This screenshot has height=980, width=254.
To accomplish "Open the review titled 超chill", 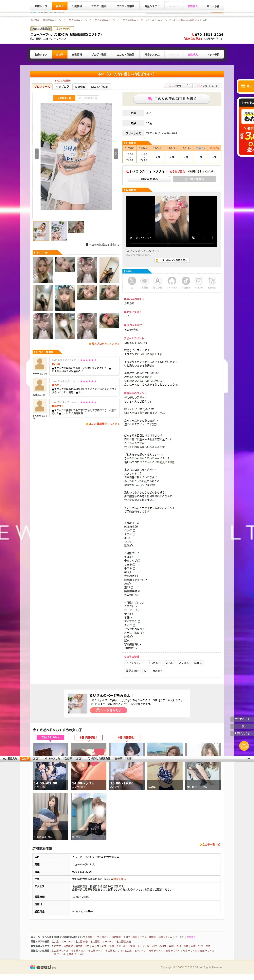I will point(56,364).
